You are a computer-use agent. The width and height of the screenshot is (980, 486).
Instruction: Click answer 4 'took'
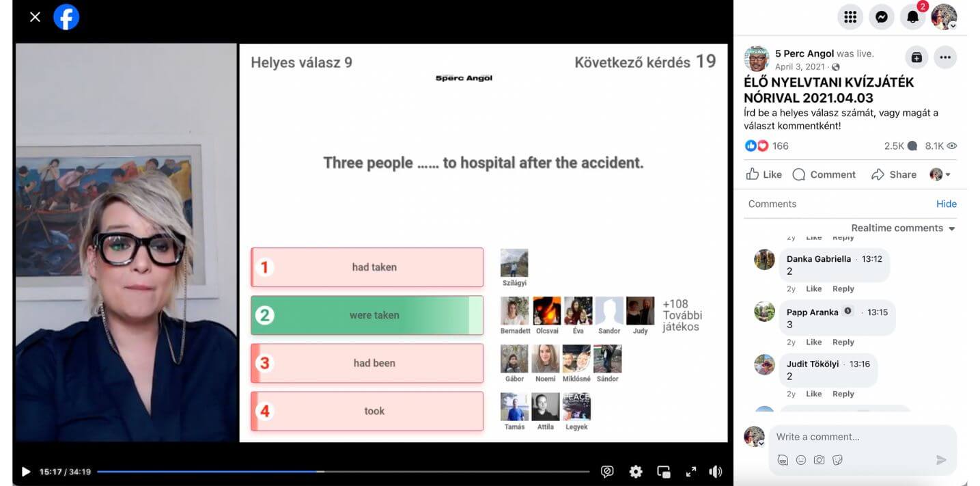click(367, 411)
